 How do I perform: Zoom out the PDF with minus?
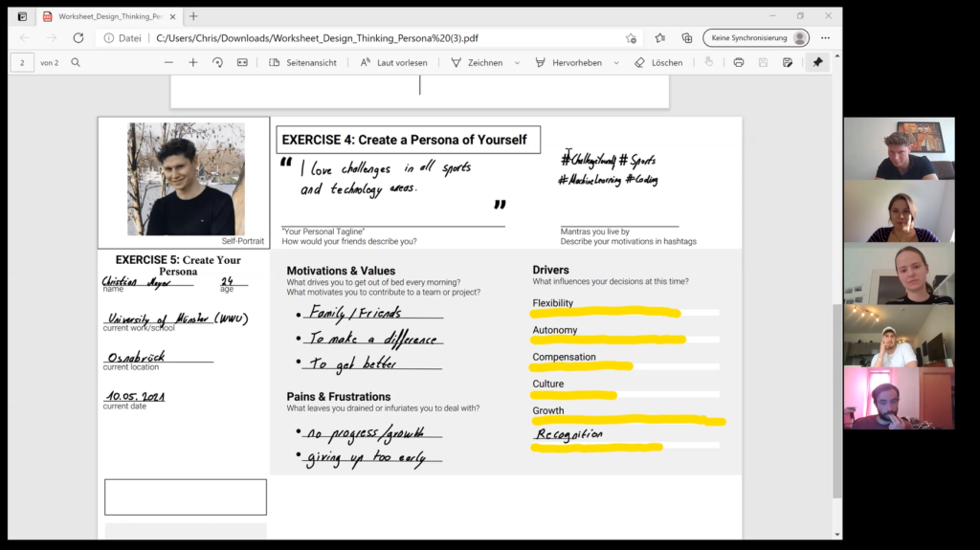[168, 62]
